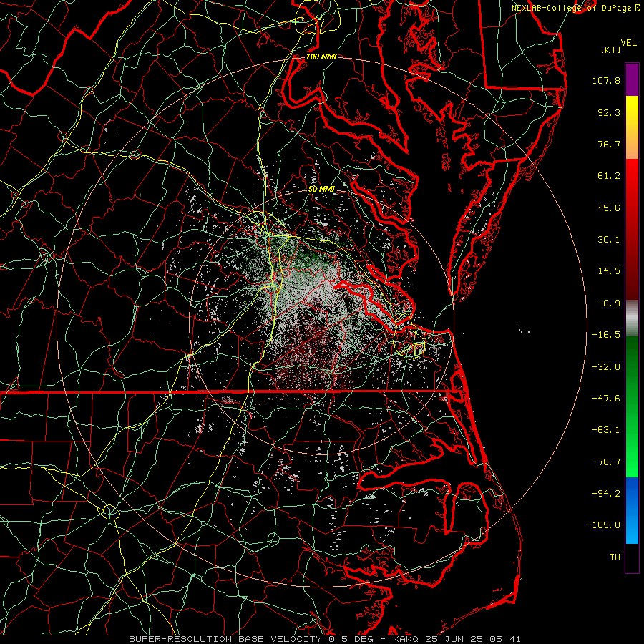This screenshot has height=644, width=644.
Task: Click the 45.6 velocity legend value
Action: 609,208
